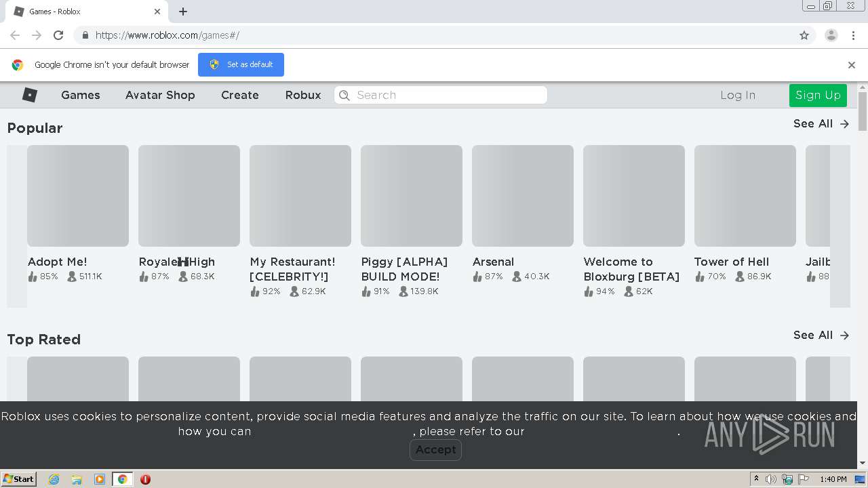Click the Arsenal title text
This screenshot has width=868, height=488.
click(x=494, y=262)
